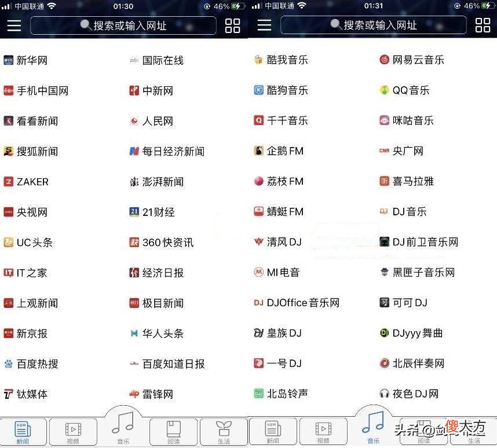Tap the 钛媒体 icon
Viewport: 497px width, 448px height.
(8, 394)
